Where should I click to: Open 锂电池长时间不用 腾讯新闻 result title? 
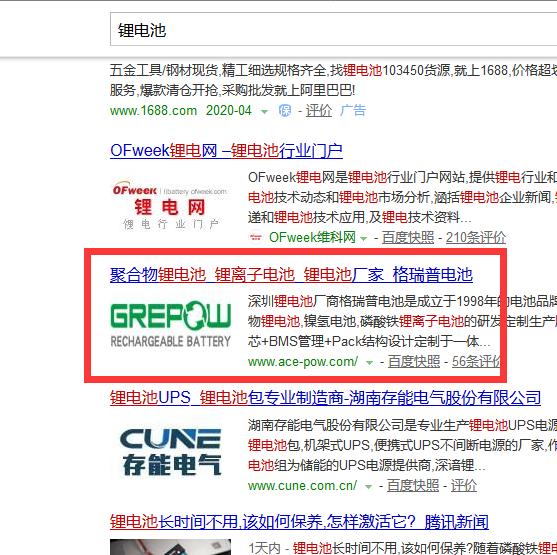[x=299, y=522]
